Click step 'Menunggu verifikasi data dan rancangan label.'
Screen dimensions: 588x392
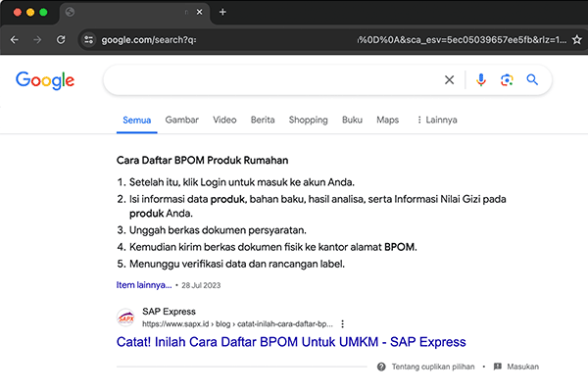click(237, 264)
